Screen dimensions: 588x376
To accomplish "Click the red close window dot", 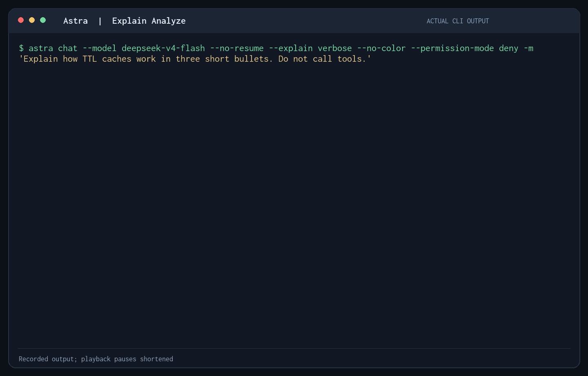I will tap(21, 20).
